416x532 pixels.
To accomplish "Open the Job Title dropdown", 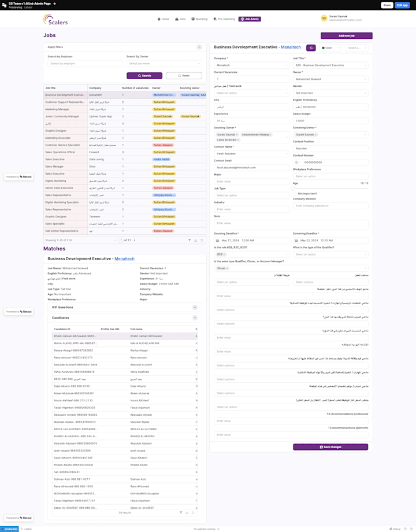I will (330, 65).
